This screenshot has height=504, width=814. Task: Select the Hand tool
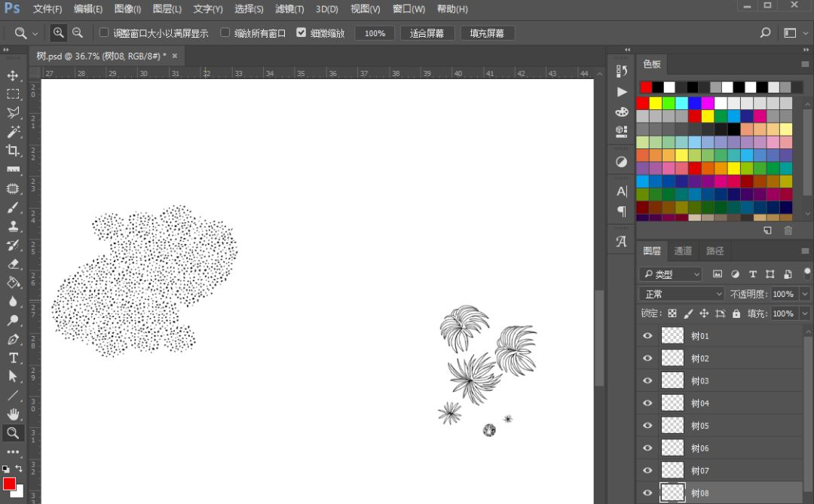(13, 414)
